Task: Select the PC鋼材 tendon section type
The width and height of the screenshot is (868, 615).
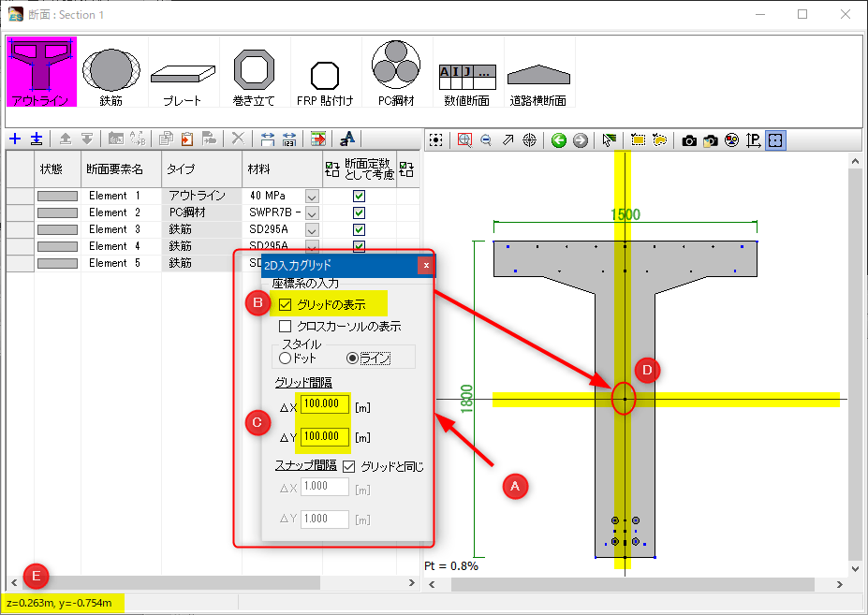Action: click(x=396, y=71)
